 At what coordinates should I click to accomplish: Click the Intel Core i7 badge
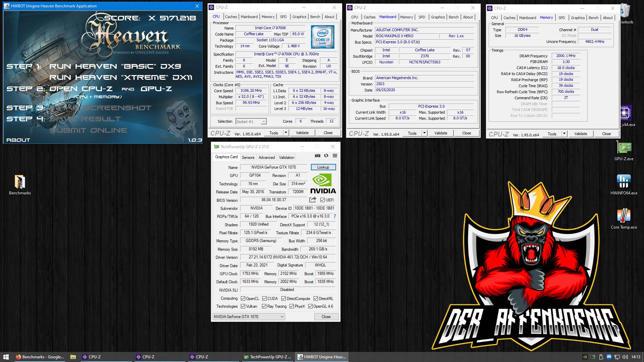point(322,37)
